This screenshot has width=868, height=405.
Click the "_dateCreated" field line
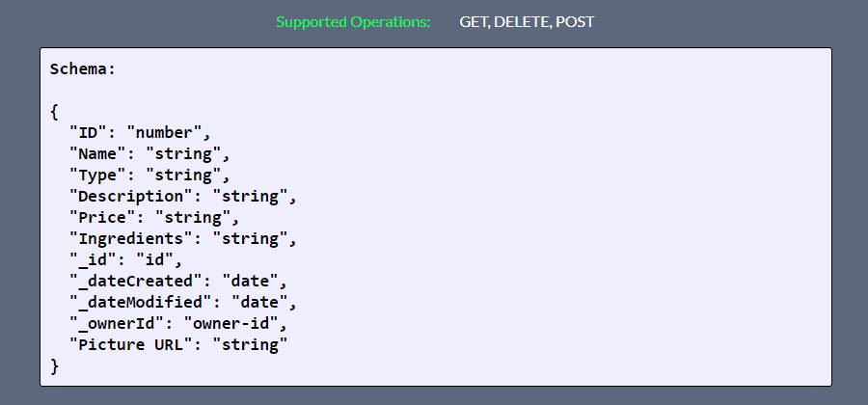[x=178, y=281]
